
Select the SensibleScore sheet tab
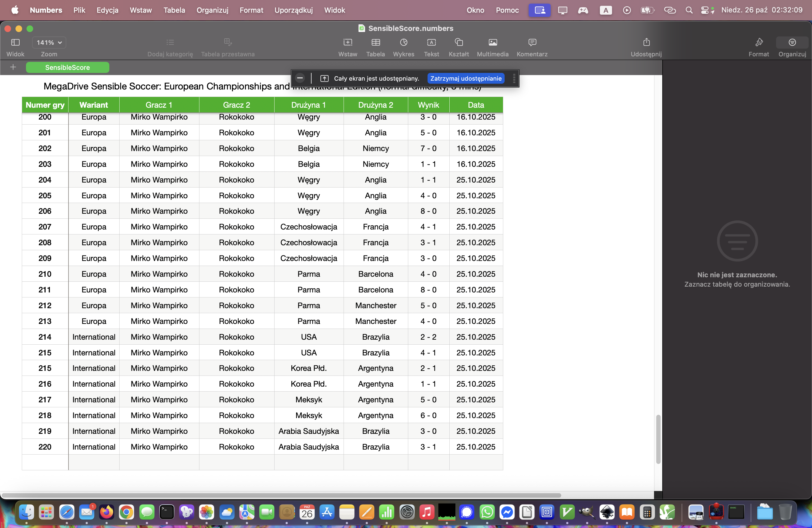pos(68,68)
